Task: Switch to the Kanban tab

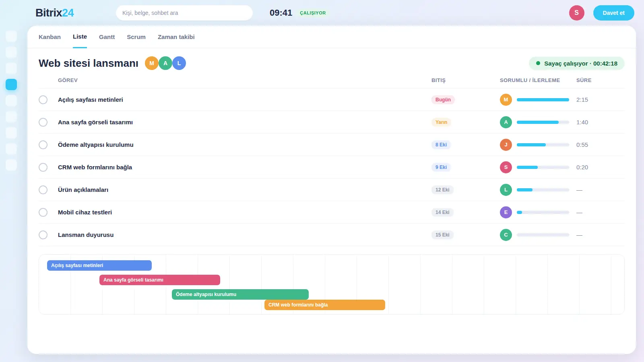Action: coord(50,37)
